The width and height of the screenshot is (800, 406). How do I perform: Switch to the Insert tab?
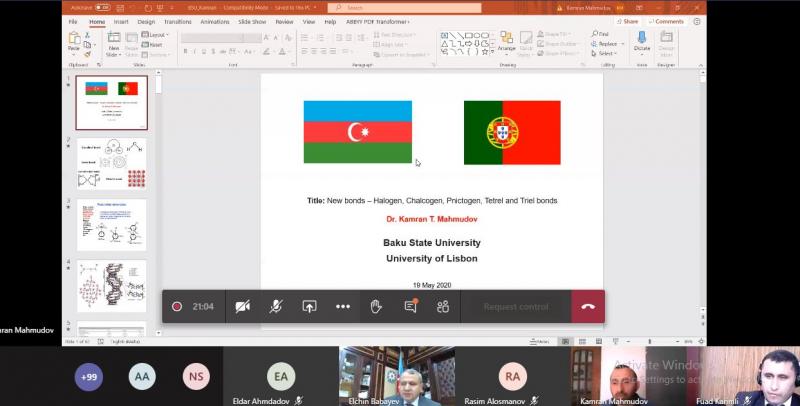pyautogui.click(x=121, y=22)
